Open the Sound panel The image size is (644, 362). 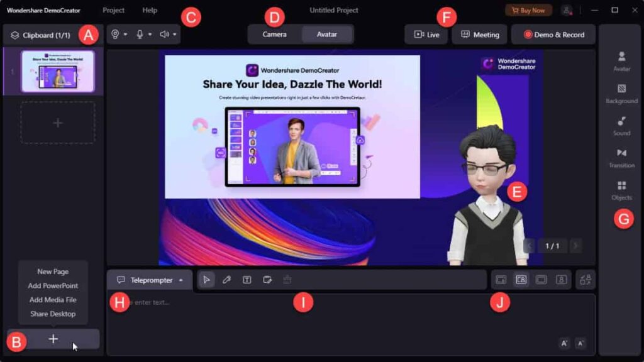click(x=621, y=126)
